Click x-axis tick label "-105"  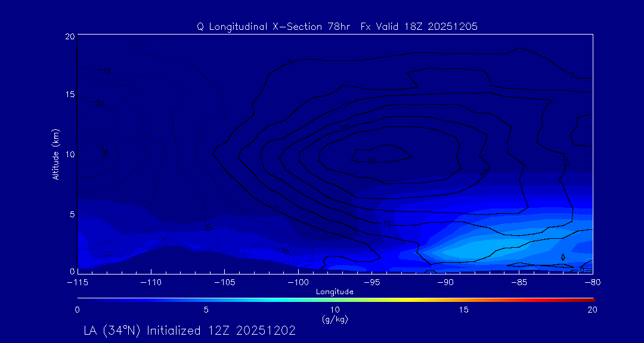pos(224,283)
